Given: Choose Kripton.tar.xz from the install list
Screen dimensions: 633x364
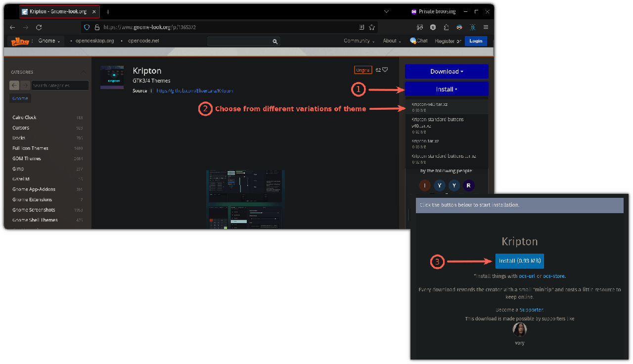Looking at the screenshot, I should click(x=425, y=141).
